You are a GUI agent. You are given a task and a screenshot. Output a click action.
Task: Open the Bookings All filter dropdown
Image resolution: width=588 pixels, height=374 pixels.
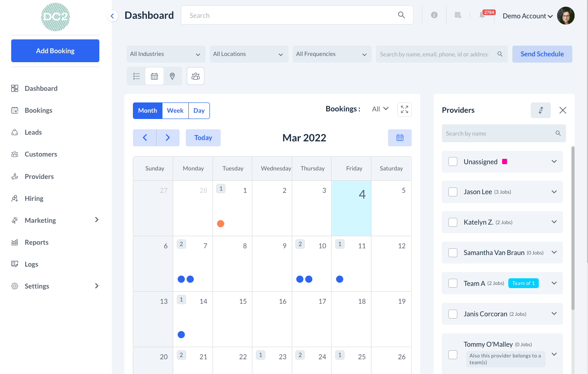tap(380, 109)
